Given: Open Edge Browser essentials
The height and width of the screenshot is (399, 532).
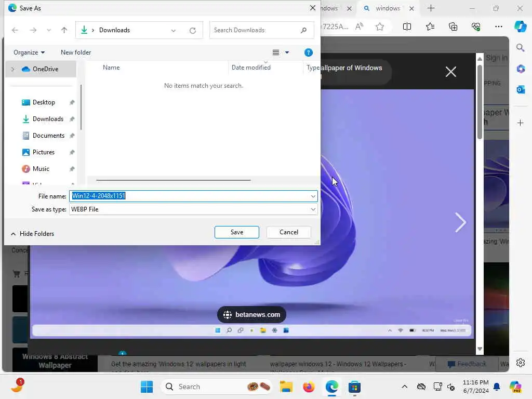Looking at the screenshot, I should [x=476, y=26].
